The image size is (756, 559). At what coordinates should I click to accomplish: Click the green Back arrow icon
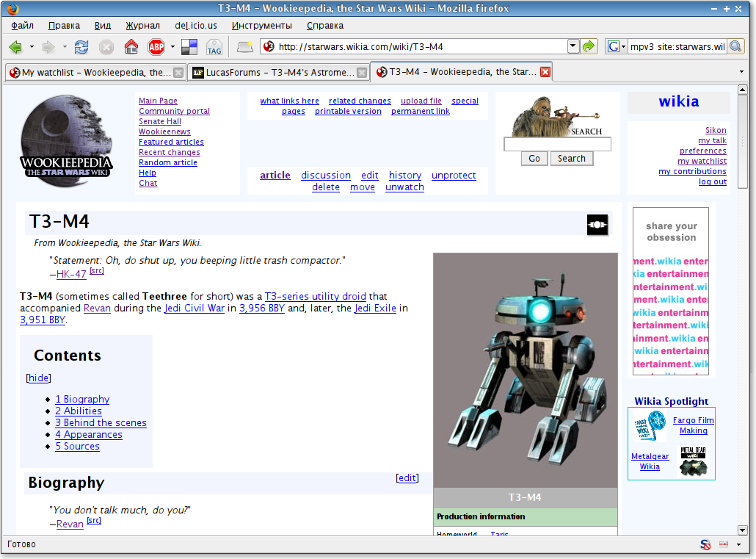[x=15, y=47]
